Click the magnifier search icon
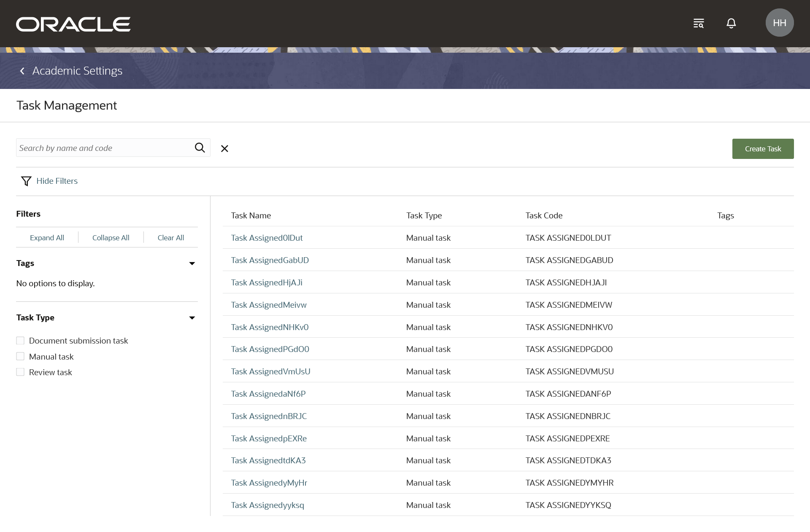 click(x=200, y=148)
